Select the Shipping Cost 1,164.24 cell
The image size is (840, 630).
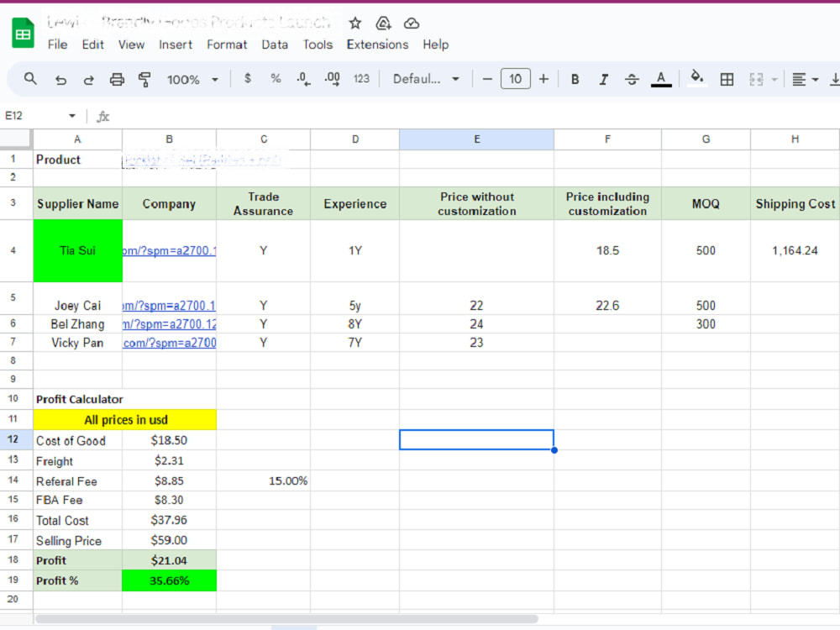click(x=795, y=250)
